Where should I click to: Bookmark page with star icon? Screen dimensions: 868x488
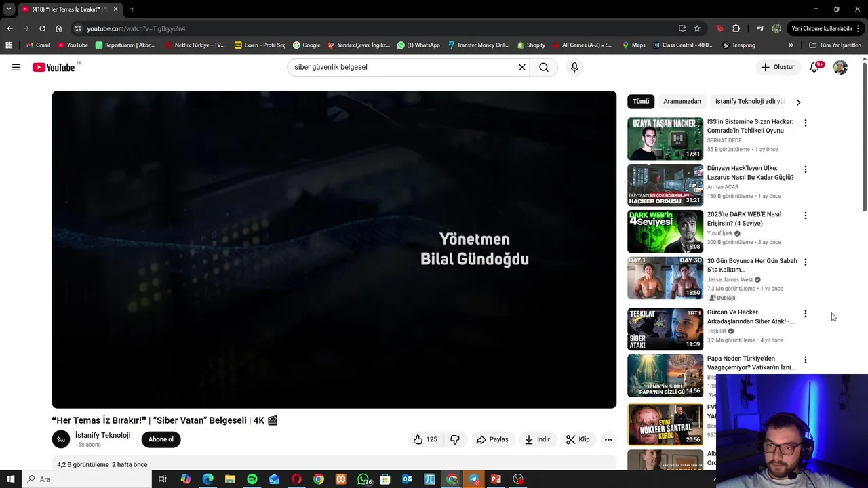(x=697, y=28)
